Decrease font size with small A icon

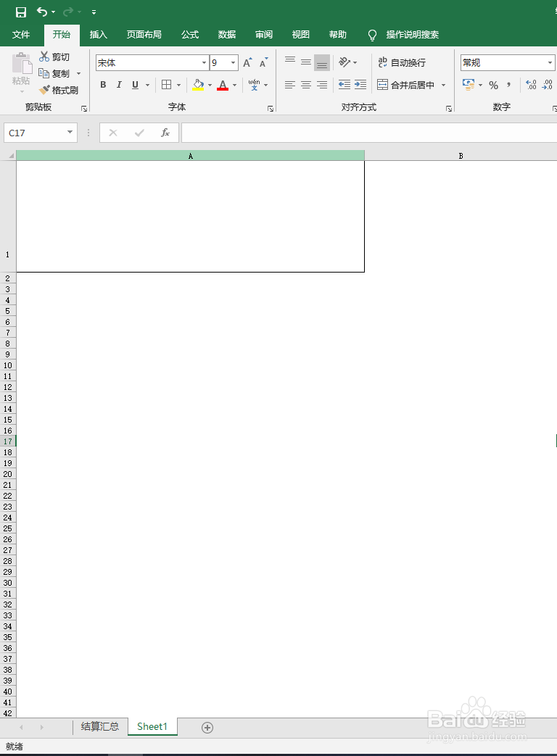[x=263, y=62]
